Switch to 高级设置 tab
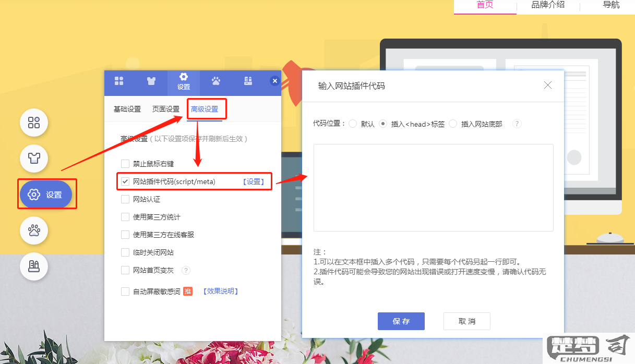The width and height of the screenshot is (635, 364). pyautogui.click(x=205, y=109)
